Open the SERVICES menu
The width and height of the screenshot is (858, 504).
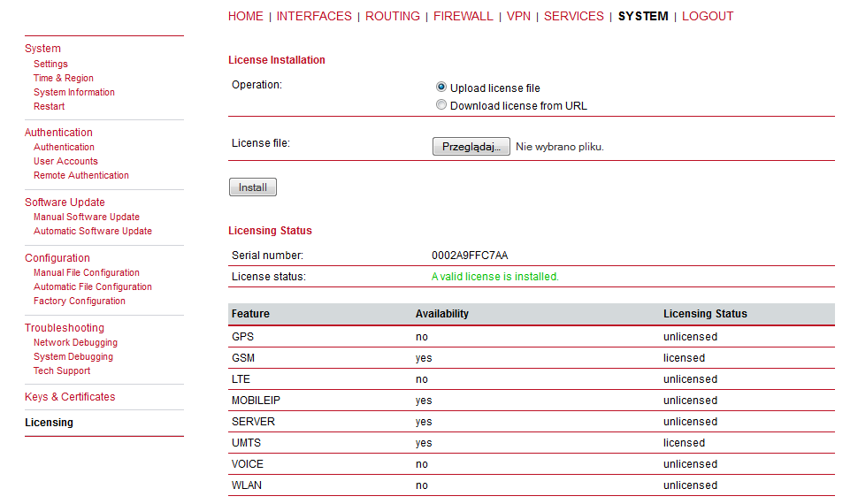(574, 17)
